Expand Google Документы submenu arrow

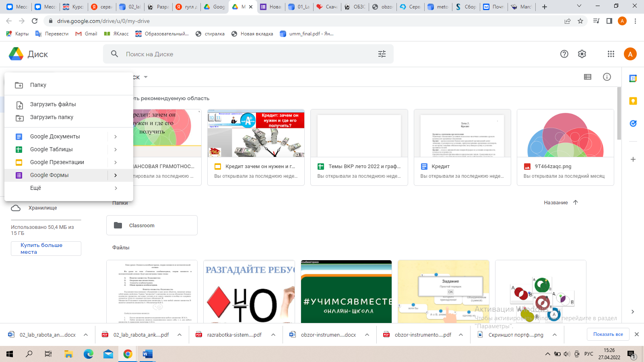coord(116,137)
